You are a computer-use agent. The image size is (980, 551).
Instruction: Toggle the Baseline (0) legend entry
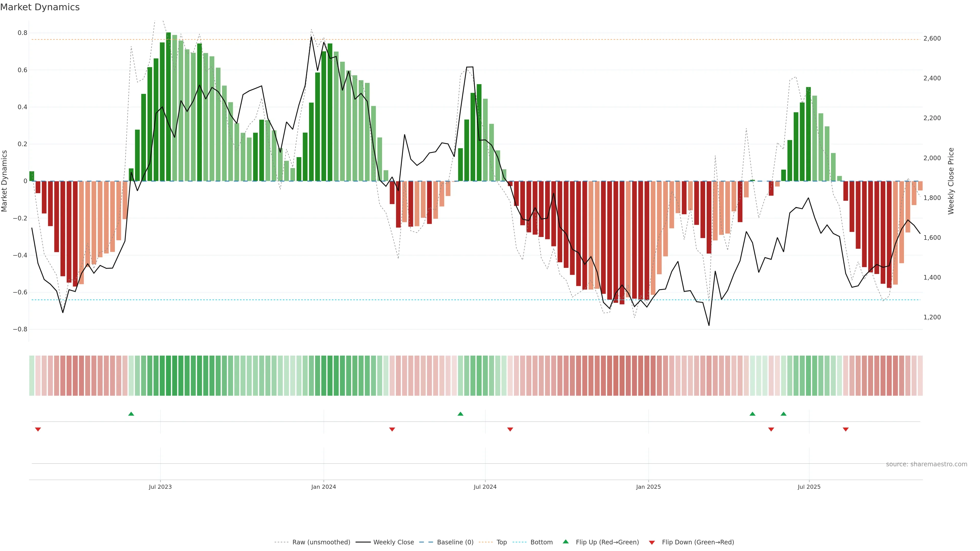(x=455, y=542)
